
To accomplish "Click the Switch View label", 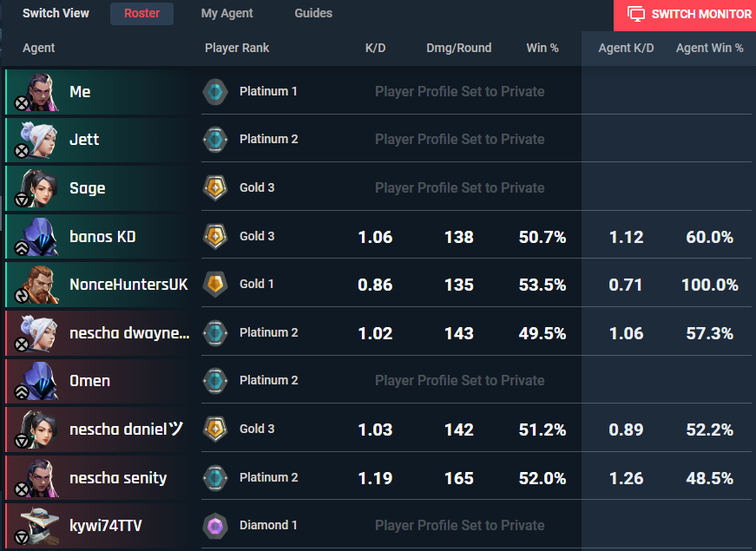I will pyautogui.click(x=56, y=14).
